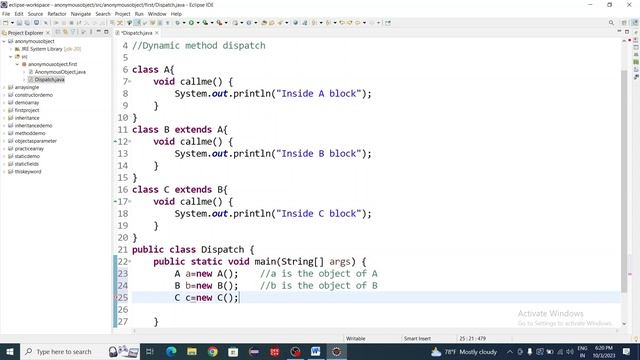Close the Project Explorer view
Viewport: 640px width, 360px height.
tap(48, 33)
